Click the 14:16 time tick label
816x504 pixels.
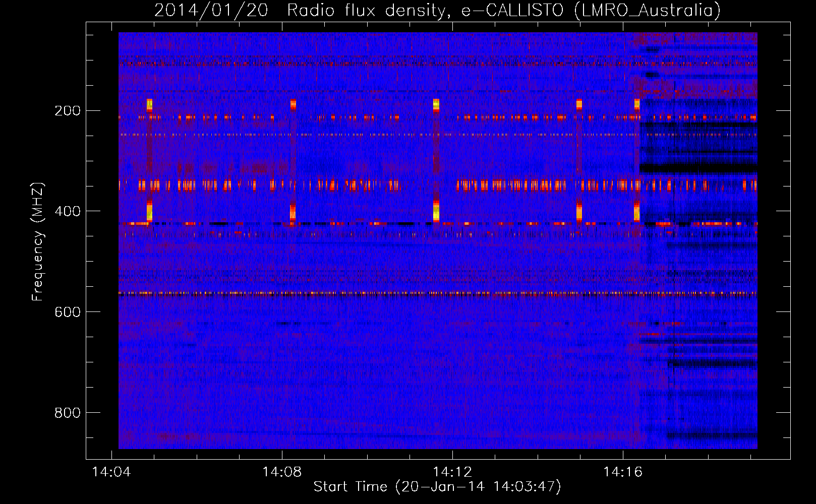(x=623, y=472)
